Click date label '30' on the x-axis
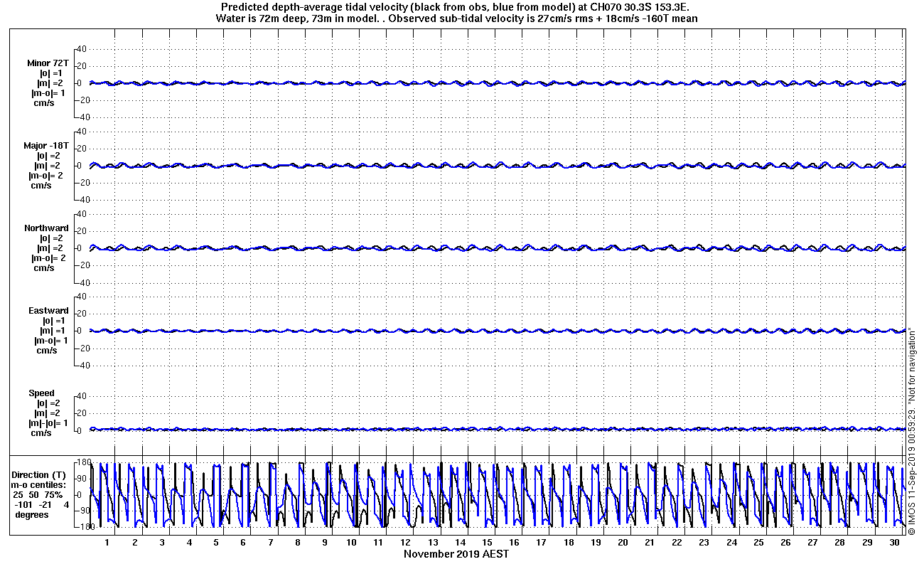 tap(893, 542)
